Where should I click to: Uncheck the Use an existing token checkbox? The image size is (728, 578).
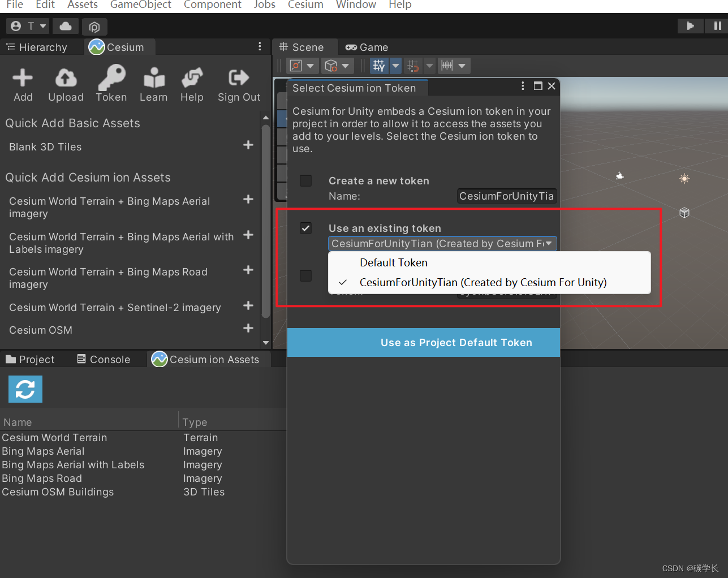coord(306,228)
